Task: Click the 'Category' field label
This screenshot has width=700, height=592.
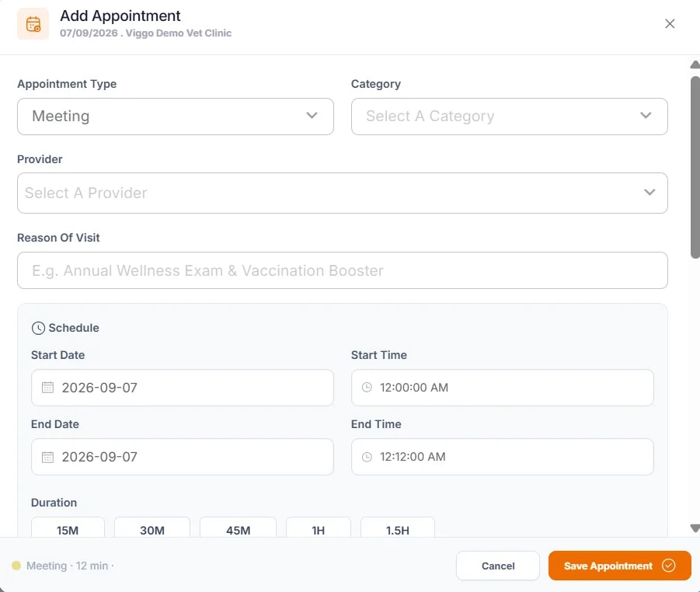Action: (x=376, y=84)
